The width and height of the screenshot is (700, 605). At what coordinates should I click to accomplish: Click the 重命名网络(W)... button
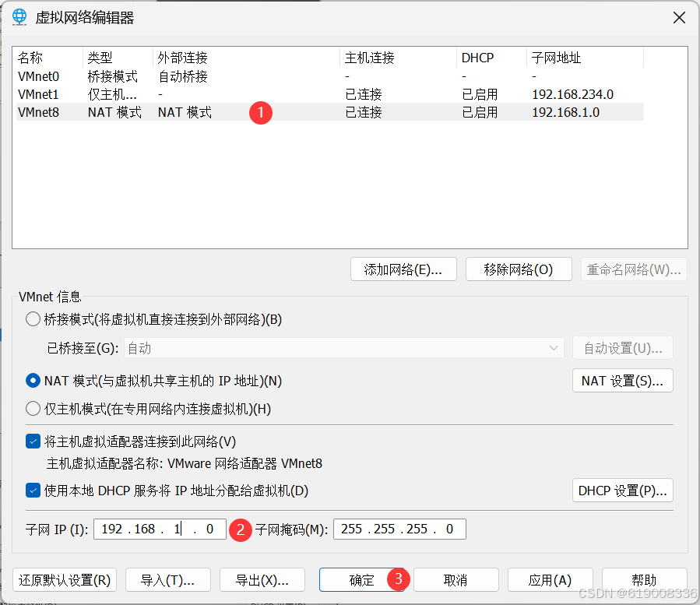coord(634,269)
